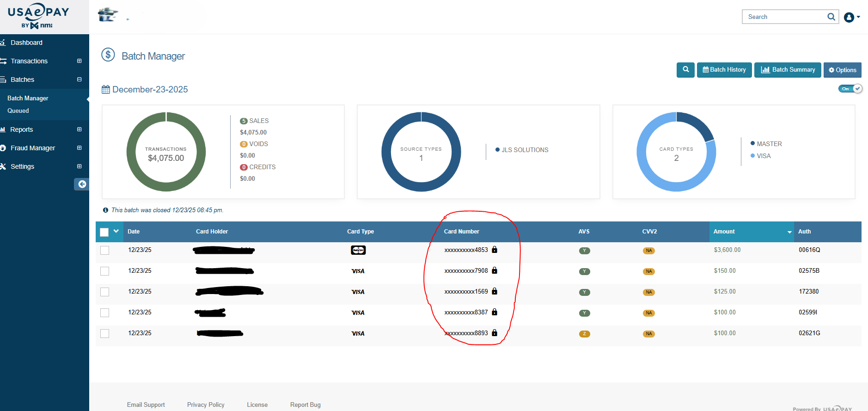The height and width of the screenshot is (411, 868).
Task: Open the dropdown arrow beside the header checkbox
Action: coord(116,231)
